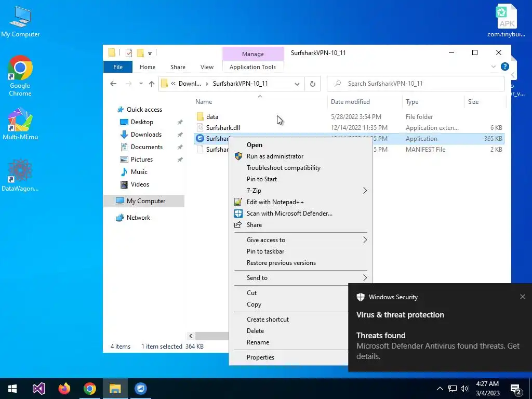The height and width of the screenshot is (399, 532).
Task: Open Desktop in Quick access
Action: (142, 122)
